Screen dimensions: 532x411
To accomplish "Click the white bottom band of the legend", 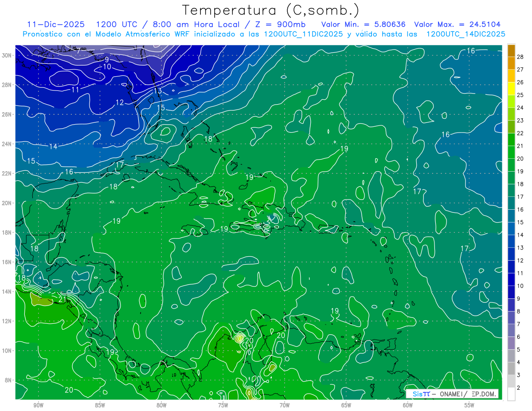I will 511,394.
